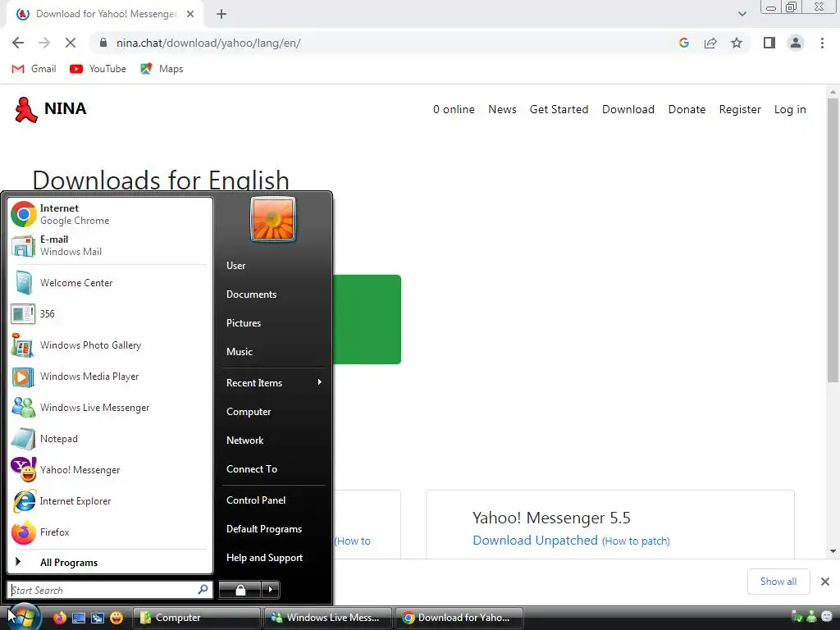Open Get Started on NINA

tap(559, 109)
